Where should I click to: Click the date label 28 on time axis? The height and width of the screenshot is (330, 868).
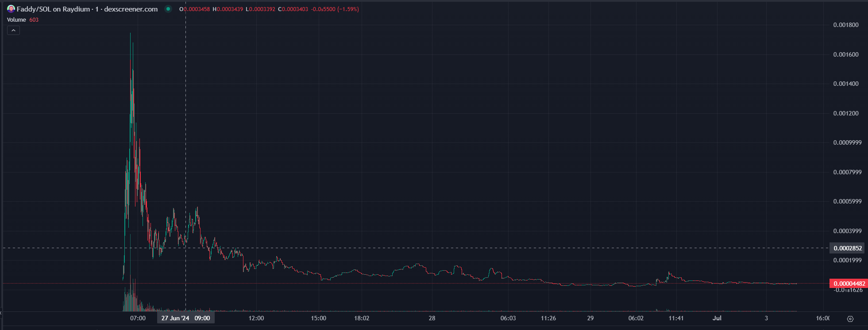click(432, 318)
